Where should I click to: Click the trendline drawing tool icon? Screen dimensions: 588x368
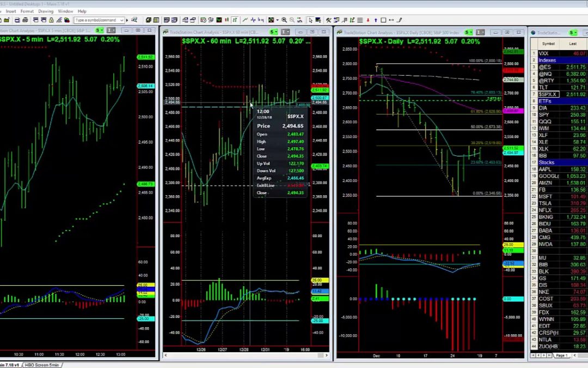245,20
